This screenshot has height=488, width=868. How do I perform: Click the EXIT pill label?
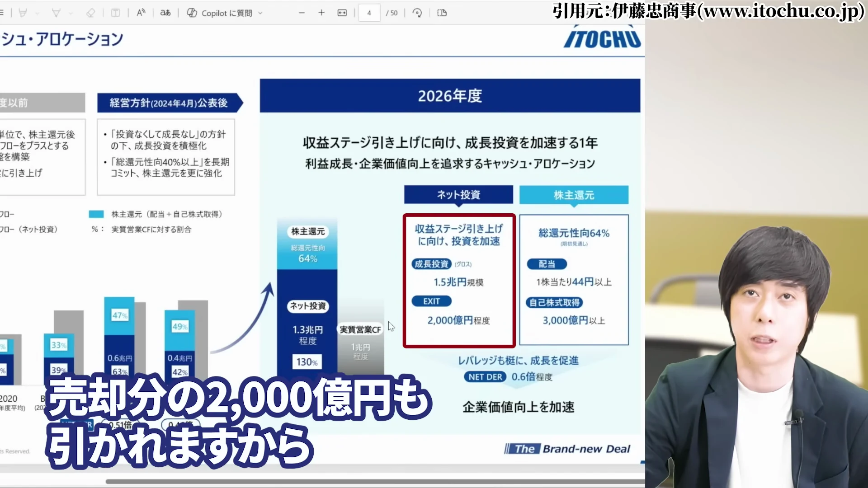point(431,301)
